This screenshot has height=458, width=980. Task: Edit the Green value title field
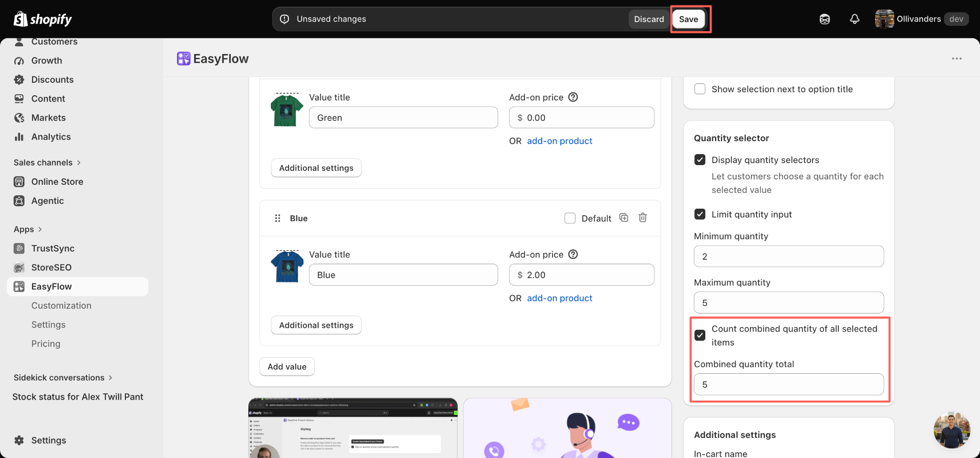click(403, 118)
